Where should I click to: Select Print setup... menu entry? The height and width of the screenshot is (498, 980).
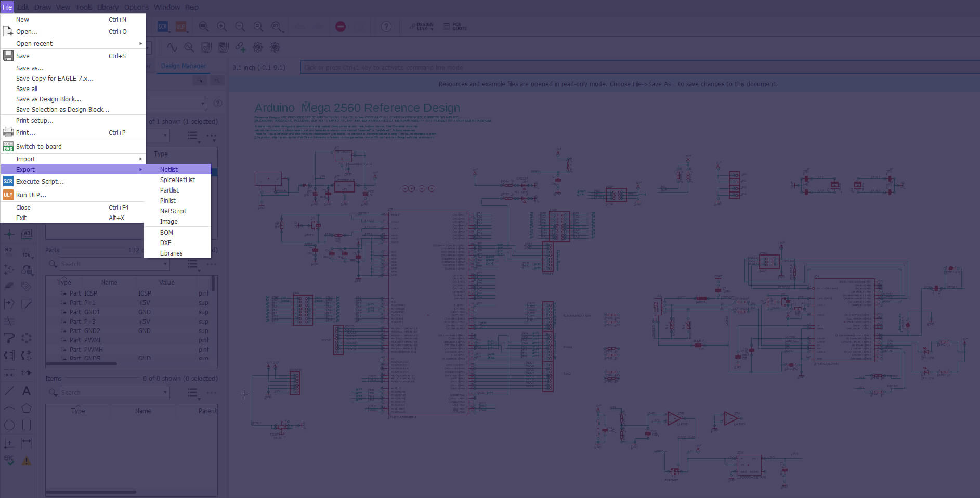[x=73, y=120]
